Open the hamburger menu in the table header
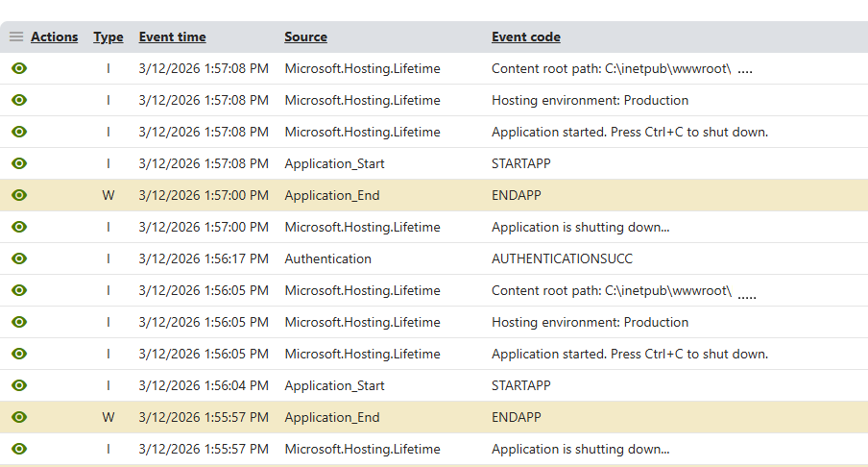This screenshot has height=467, width=868. point(16,37)
